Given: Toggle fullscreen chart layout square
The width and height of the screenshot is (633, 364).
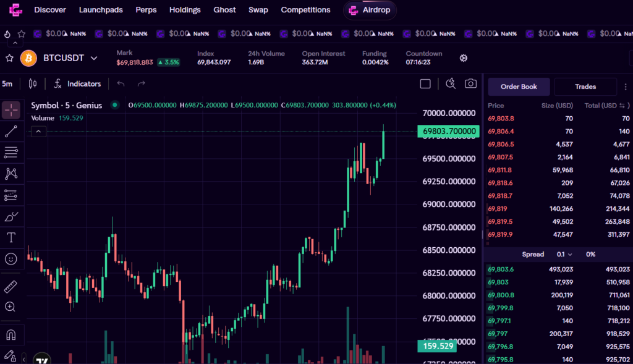Looking at the screenshot, I should coord(425,83).
